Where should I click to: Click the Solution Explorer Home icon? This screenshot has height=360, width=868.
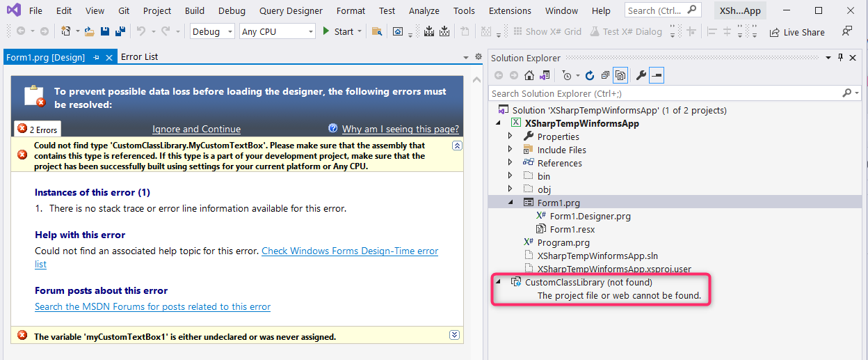click(529, 75)
